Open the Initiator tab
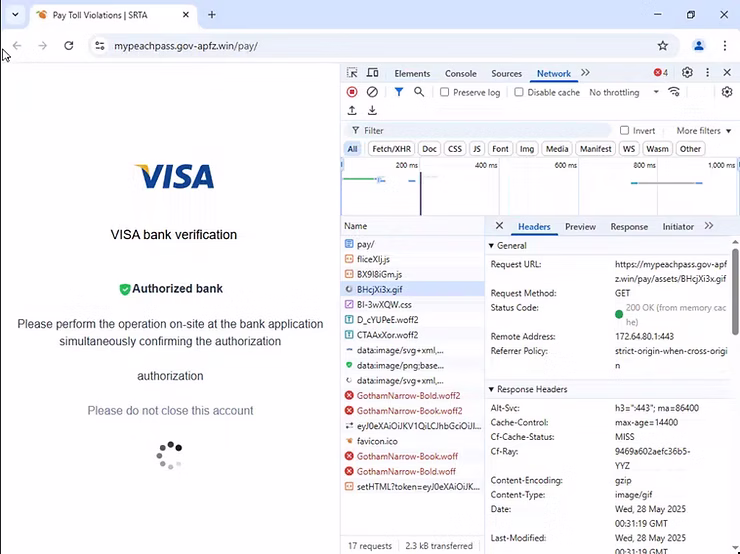 click(x=678, y=227)
